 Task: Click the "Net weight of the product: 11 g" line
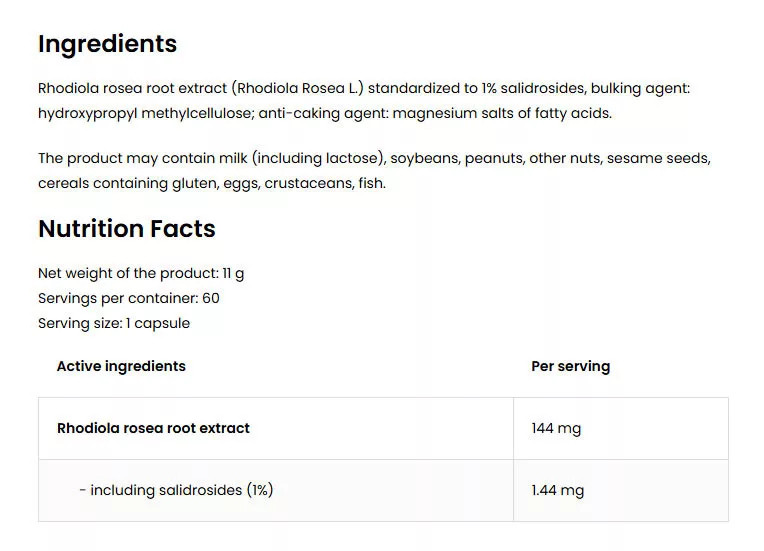[x=141, y=273]
